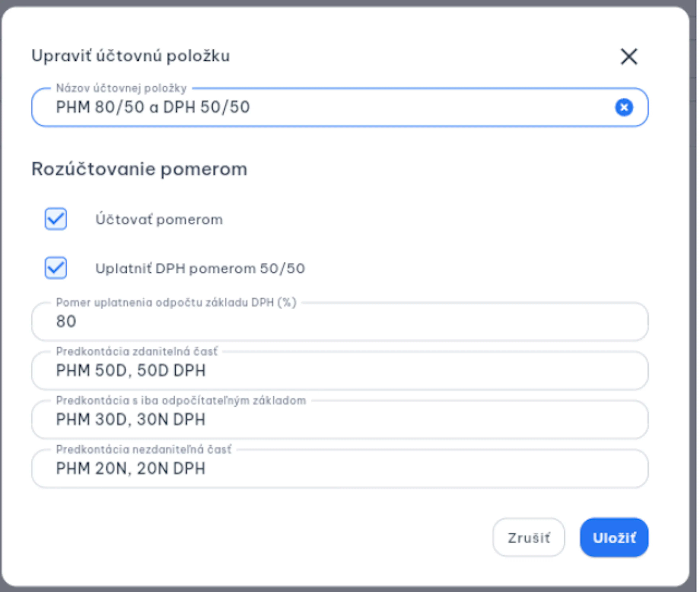
Task: Click the Účtovať pomerom label
Action: point(159,220)
